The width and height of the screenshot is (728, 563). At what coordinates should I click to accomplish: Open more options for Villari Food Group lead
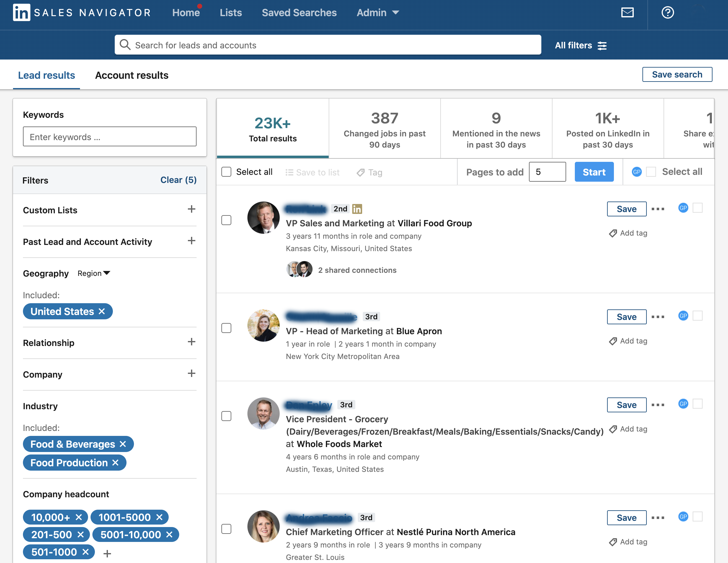(x=658, y=209)
